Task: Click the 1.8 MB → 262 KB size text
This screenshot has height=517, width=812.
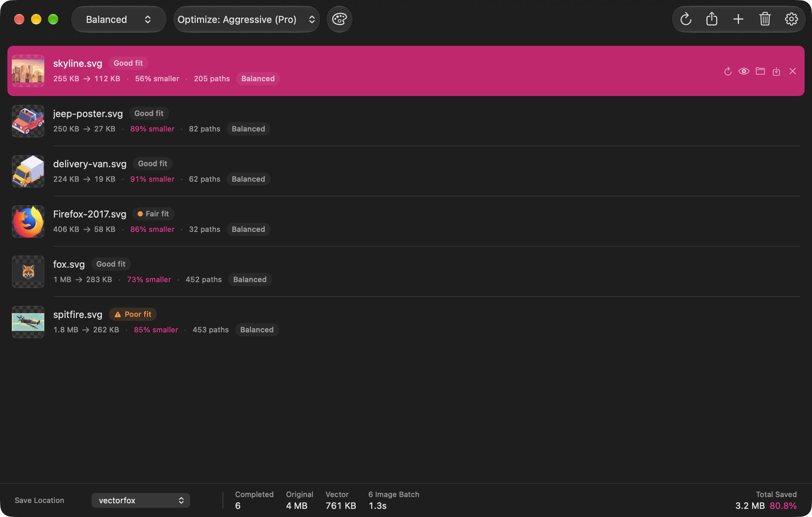Action: point(86,330)
